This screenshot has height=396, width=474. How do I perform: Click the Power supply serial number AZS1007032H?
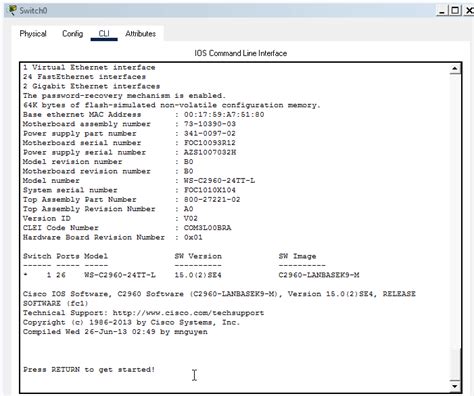coord(210,152)
